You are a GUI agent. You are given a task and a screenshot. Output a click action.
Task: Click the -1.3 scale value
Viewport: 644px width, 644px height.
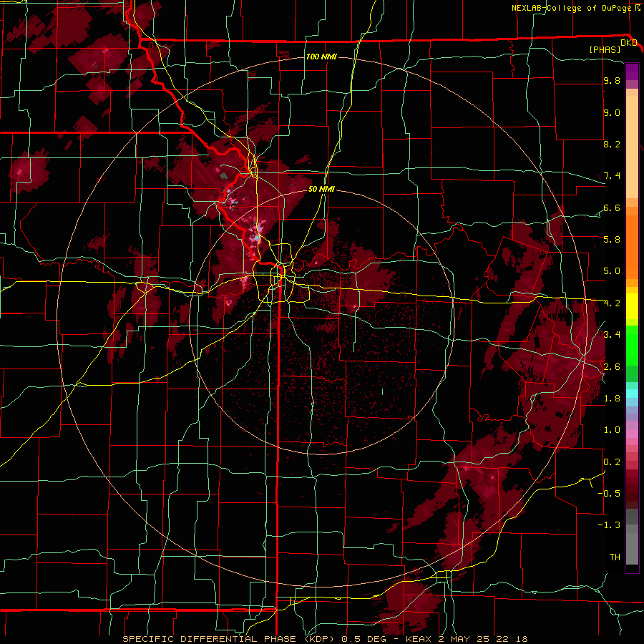coord(609,525)
